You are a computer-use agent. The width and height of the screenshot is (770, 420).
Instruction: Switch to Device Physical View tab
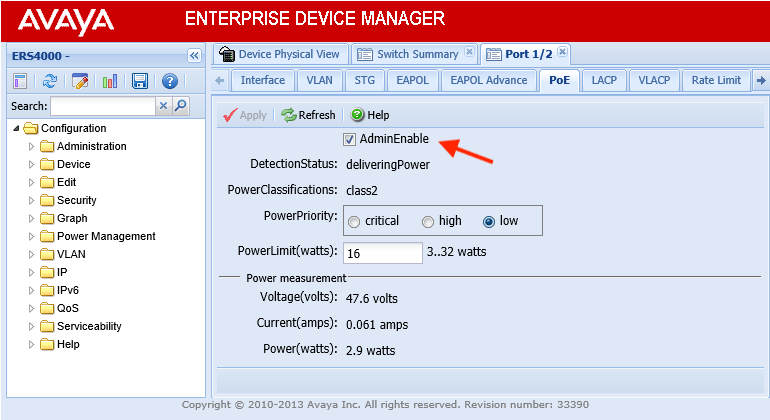(280, 54)
